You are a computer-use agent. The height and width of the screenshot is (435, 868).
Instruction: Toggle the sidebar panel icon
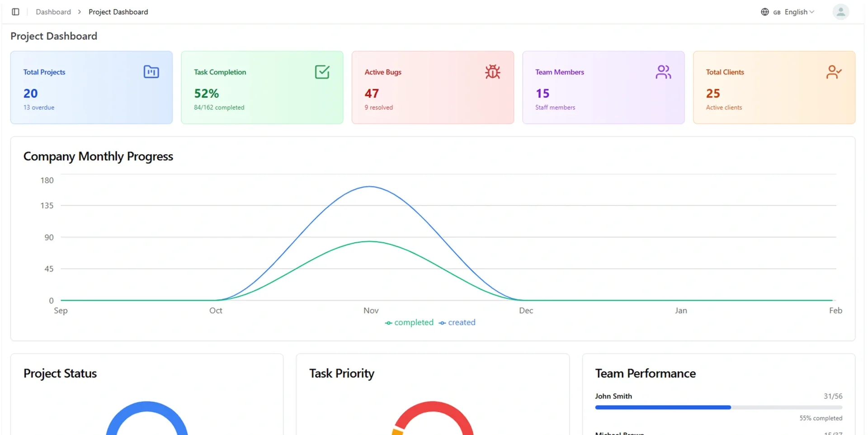point(15,12)
